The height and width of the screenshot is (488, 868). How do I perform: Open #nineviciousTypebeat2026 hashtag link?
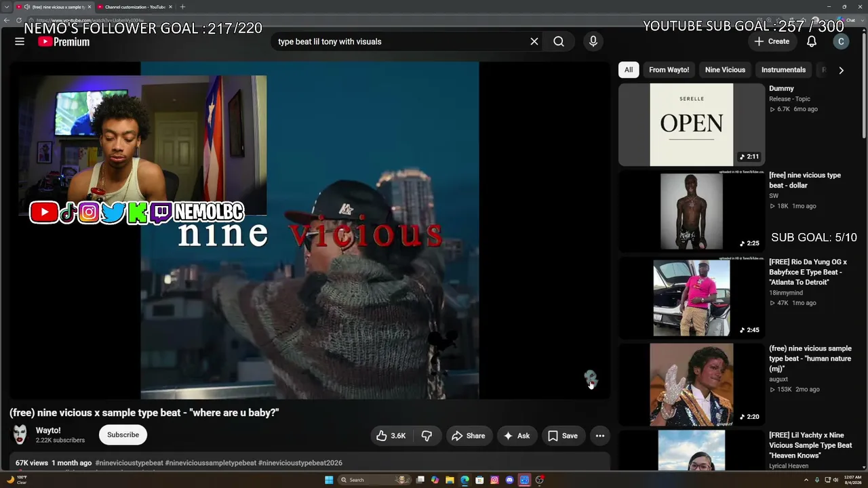click(x=300, y=463)
